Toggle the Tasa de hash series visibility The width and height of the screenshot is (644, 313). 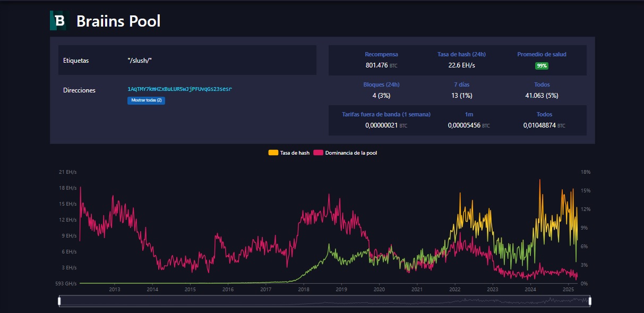[288, 153]
